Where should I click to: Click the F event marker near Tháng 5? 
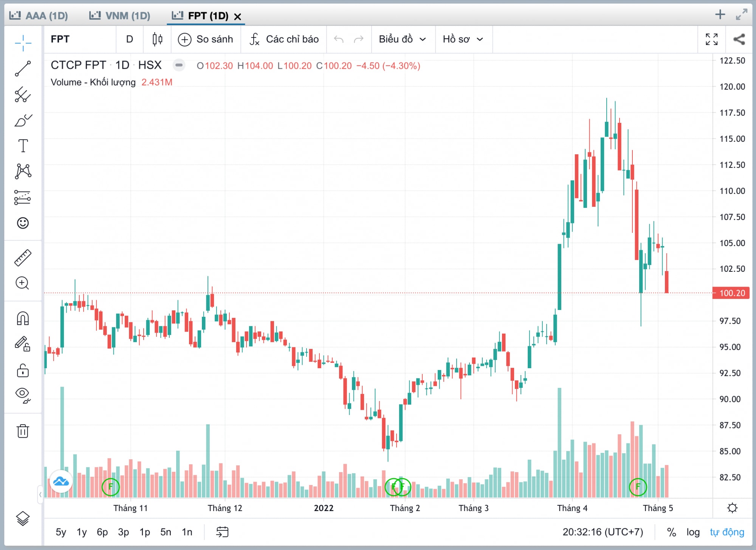(x=638, y=486)
